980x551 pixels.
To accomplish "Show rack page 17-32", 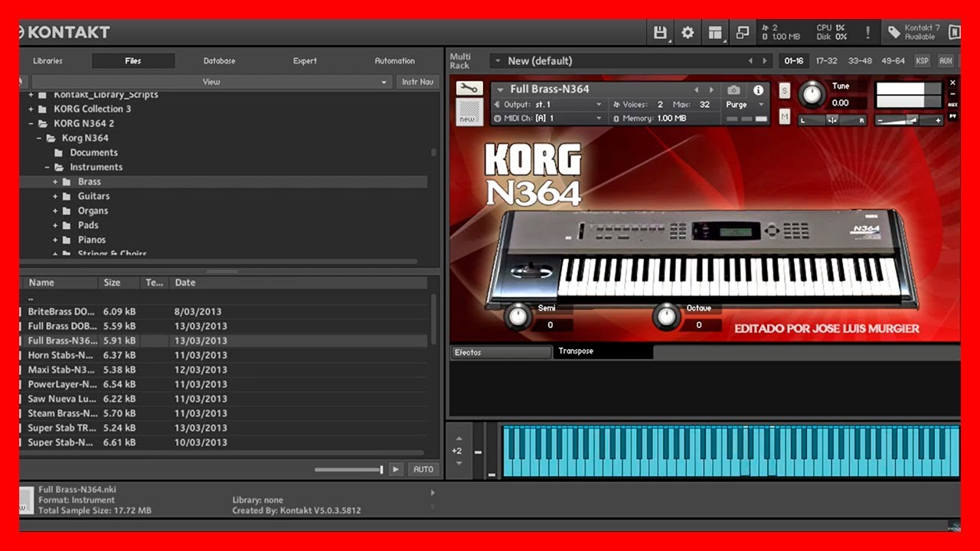I will [827, 60].
